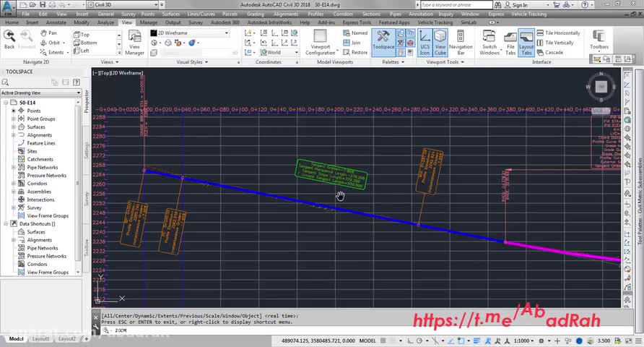Click Switch Windows

489,43
